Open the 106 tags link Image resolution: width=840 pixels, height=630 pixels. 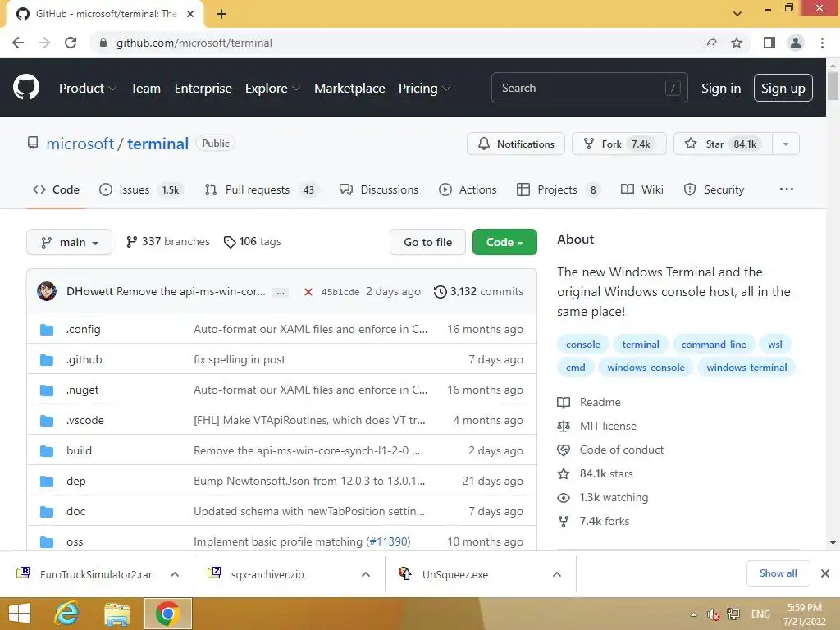[252, 242]
